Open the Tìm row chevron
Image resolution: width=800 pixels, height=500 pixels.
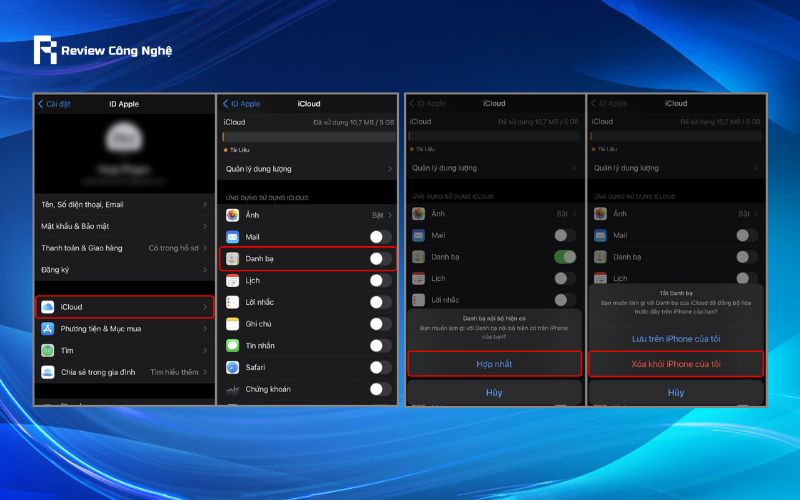point(205,351)
